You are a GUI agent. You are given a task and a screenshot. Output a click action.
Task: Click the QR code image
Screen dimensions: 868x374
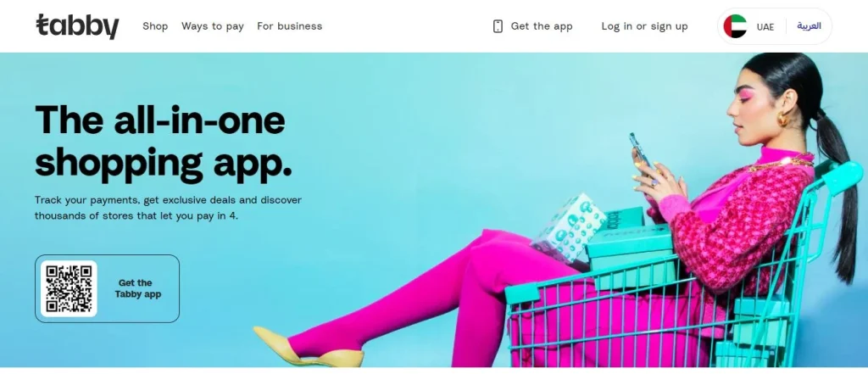(69, 288)
